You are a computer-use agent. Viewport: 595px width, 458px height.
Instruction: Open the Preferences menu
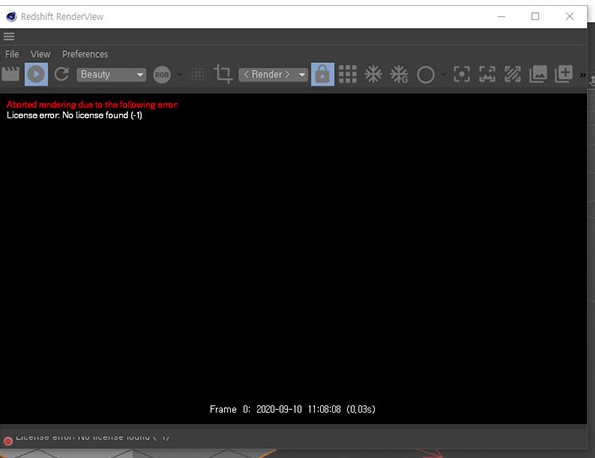(x=85, y=54)
